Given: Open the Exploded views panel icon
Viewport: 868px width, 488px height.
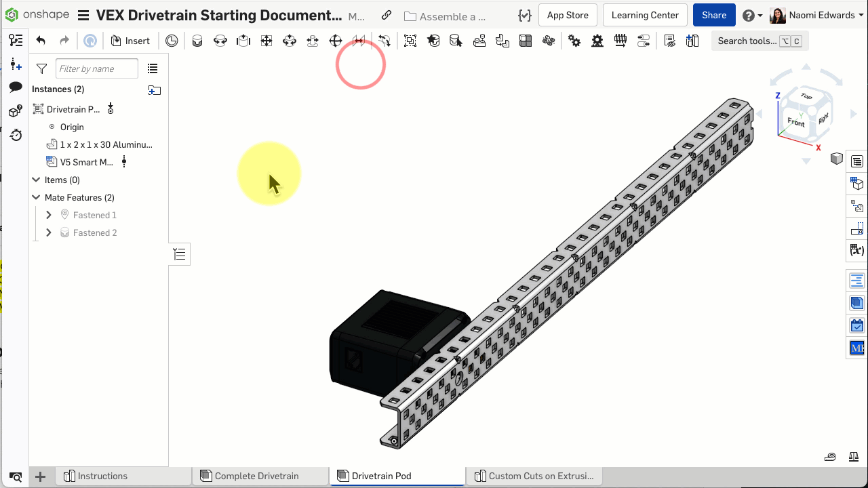Looking at the screenshot, I should 857,207.
